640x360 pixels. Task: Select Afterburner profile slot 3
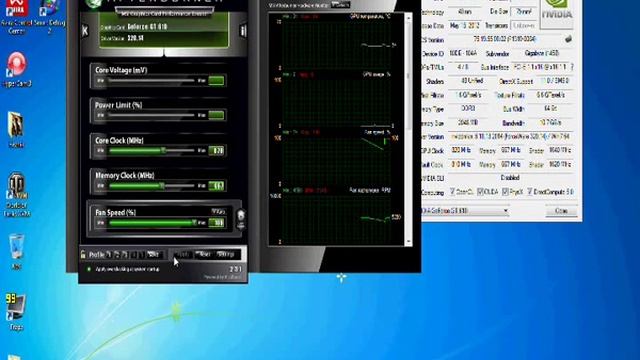125,254
